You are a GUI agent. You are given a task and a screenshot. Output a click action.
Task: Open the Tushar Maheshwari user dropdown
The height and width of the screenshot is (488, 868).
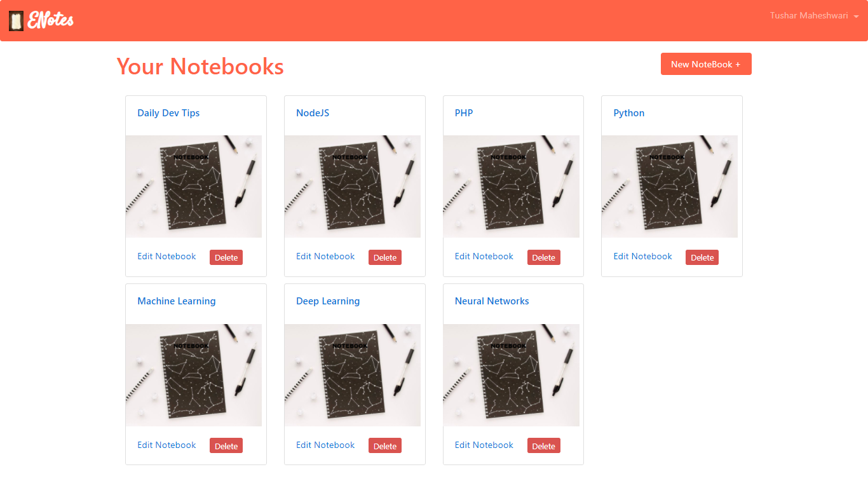pos(814,16)
